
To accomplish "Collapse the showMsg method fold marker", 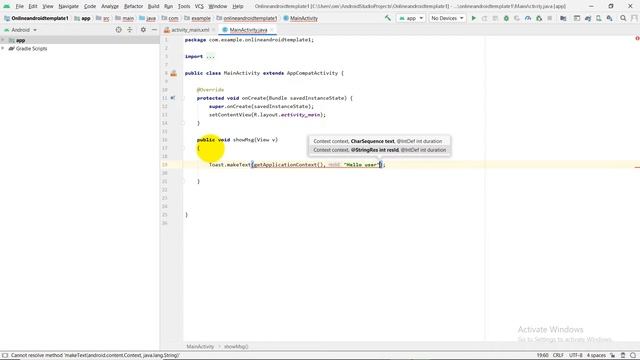I will click(182, 148).
